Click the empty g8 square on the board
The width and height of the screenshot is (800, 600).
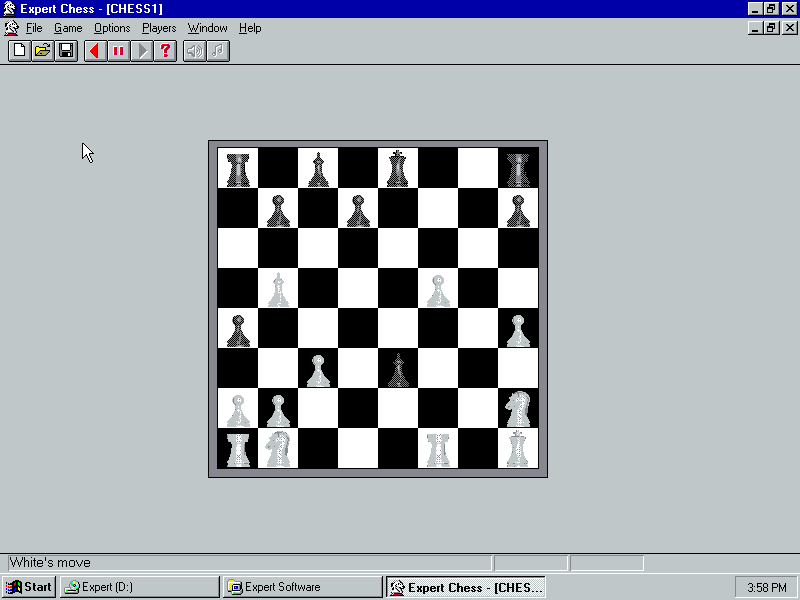click(478, 168)
